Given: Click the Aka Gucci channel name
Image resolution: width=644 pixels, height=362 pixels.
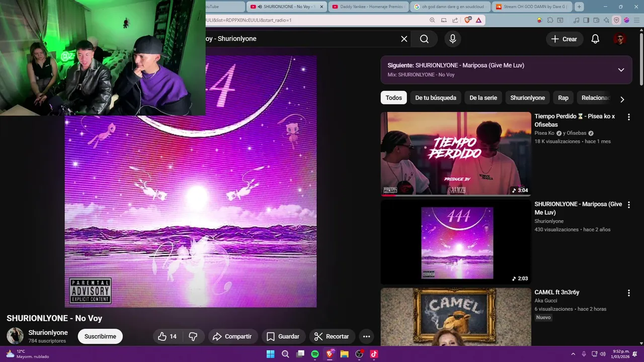Looking at the screenshot, I should coord(545,301).
